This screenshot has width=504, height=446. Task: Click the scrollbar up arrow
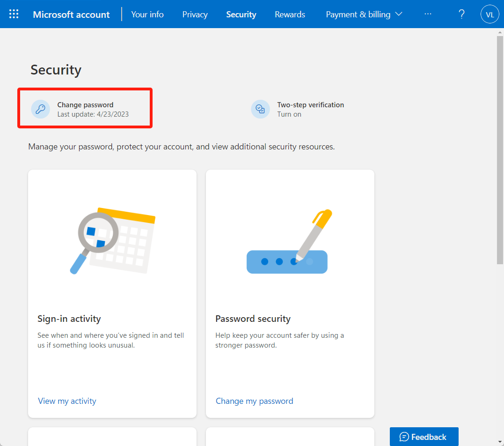499,32
